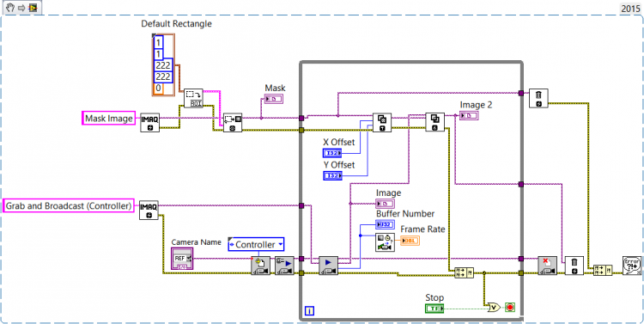Click the loop iteration terminal i

[309, 311]
